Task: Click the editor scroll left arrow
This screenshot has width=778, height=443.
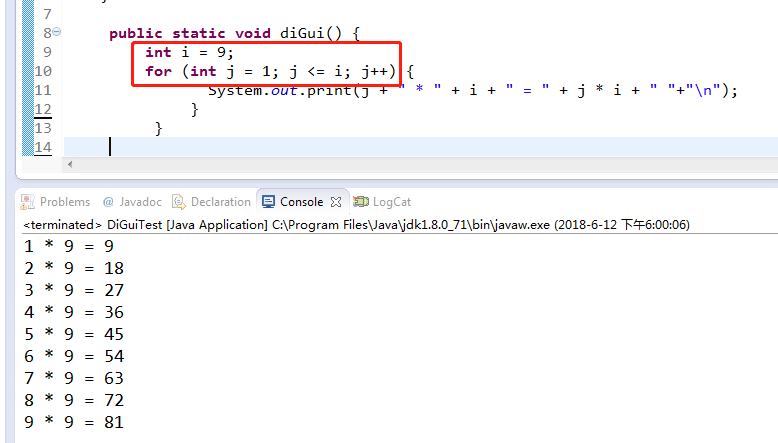Action: 70,164
